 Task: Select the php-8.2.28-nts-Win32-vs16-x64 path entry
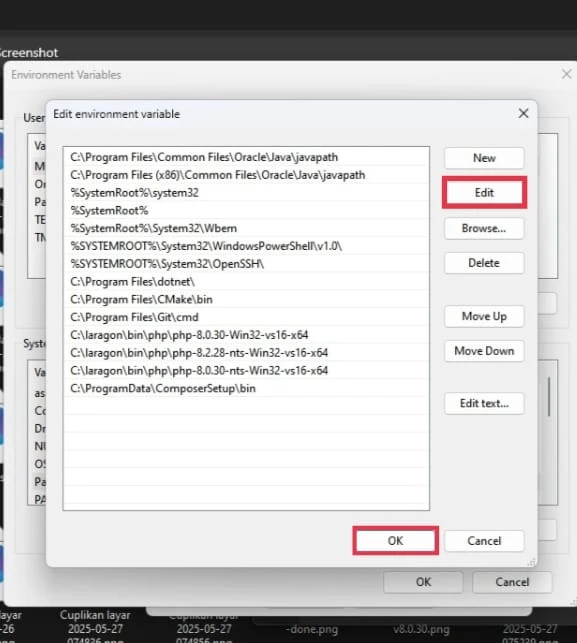tap(246, 353)
